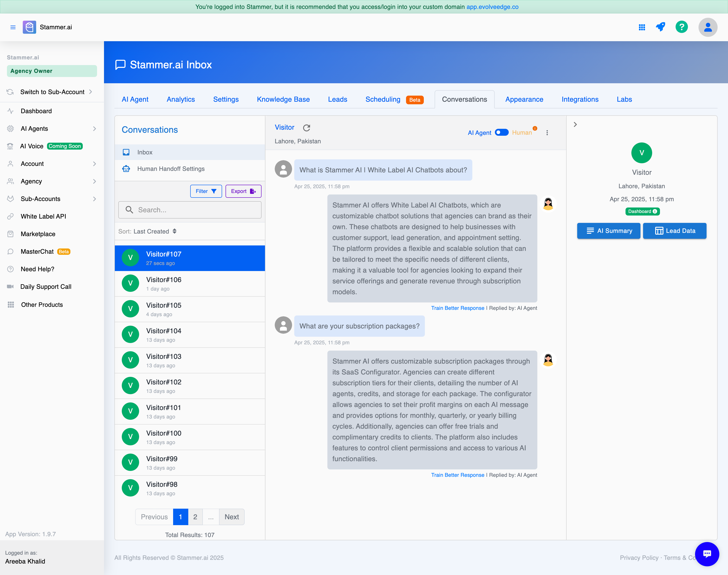Open the Scheduling Beta tab
This screenshot has width=728, height=575.
tap(394, 99)
